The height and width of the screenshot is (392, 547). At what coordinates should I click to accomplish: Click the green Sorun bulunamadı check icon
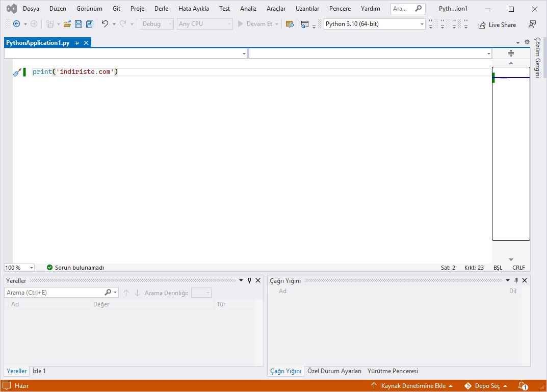point(49,268)
